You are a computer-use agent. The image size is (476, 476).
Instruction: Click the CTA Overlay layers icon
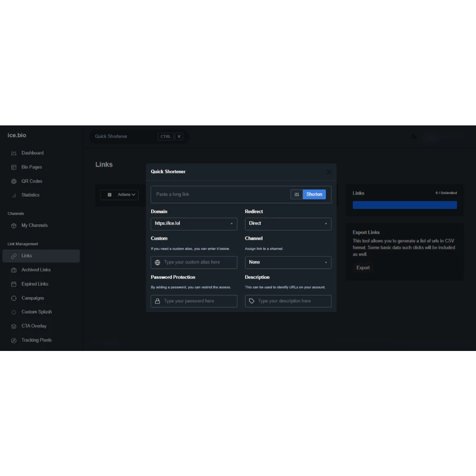click(x=14, y=326)
